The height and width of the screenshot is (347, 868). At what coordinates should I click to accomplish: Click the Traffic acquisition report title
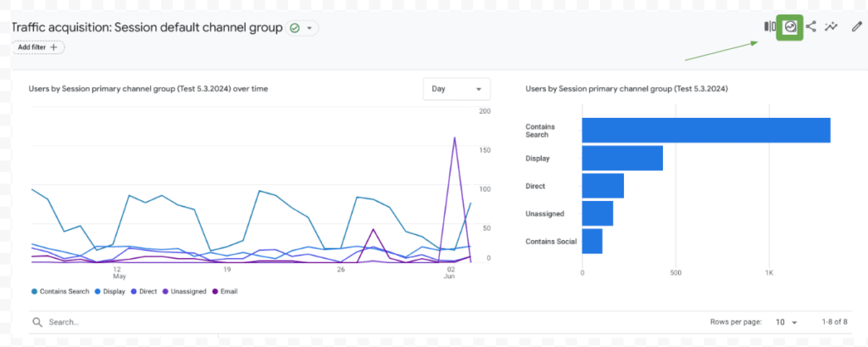tap(146, 28)
